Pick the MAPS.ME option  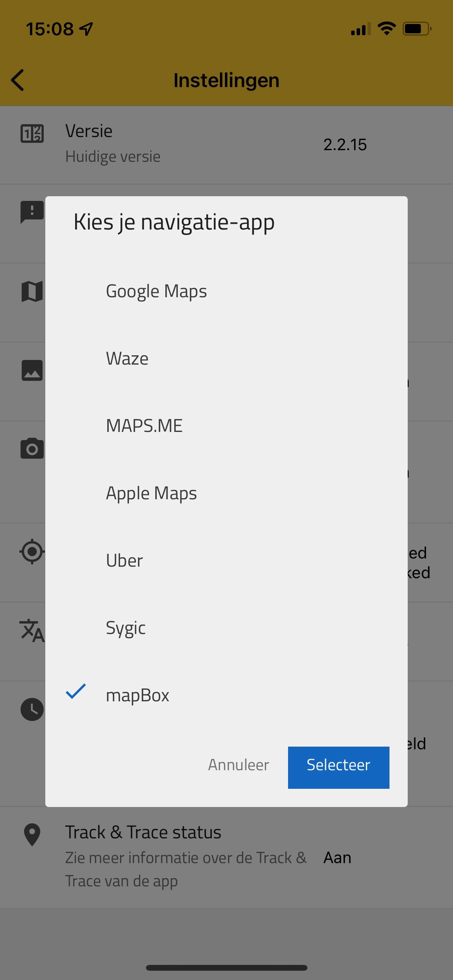click(226, 426)
